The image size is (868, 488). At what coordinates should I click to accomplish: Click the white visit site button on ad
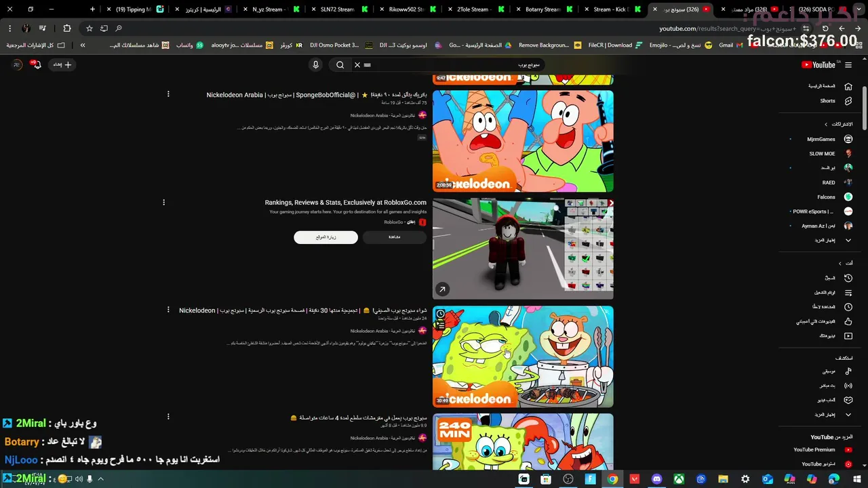point(325,237)
